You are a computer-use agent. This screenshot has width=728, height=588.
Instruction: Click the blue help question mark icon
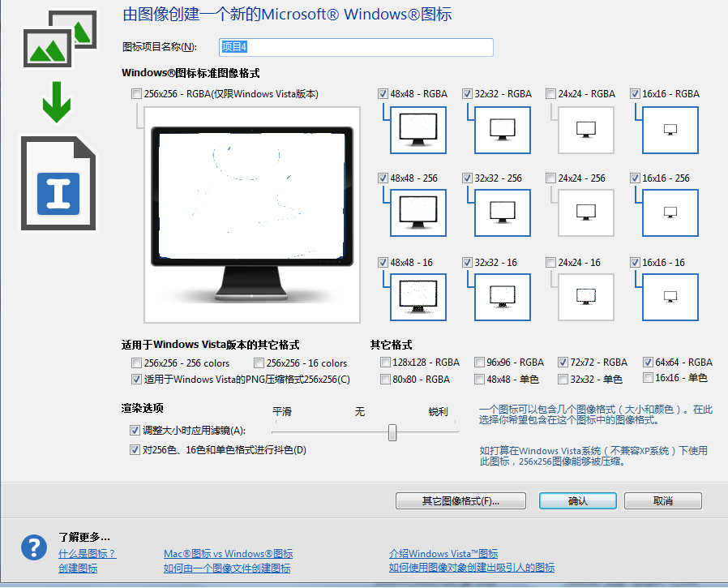[x=34, y=547]
